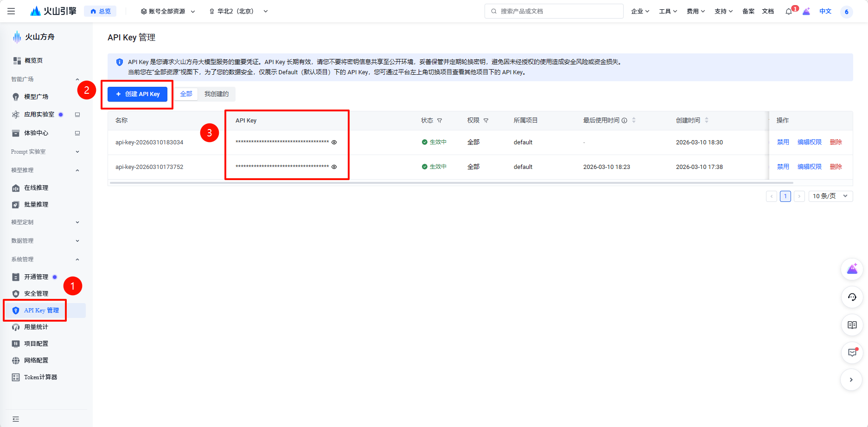
Task: Click the status column filter icon
Action: tap(440, 121)
